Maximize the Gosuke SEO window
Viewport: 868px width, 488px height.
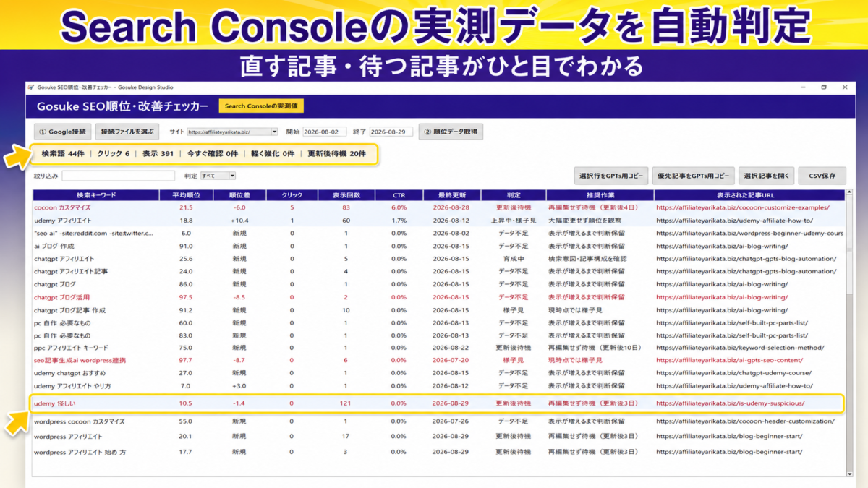pyautogui.click(x=824, y=87)
